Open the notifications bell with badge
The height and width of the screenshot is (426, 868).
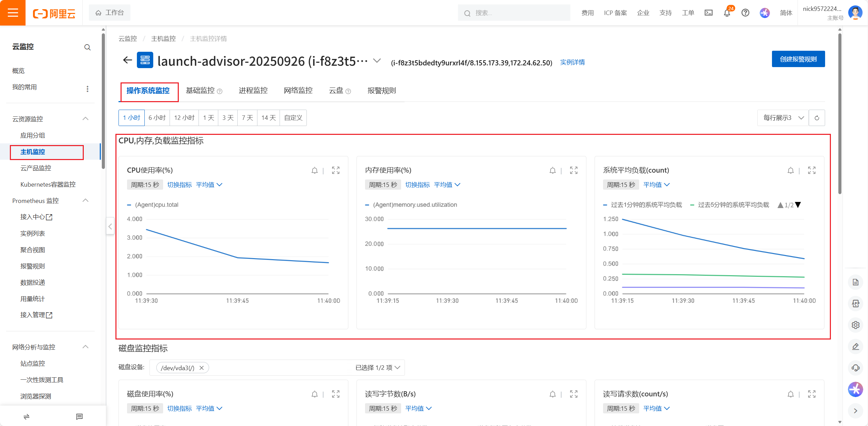[727, 13]
